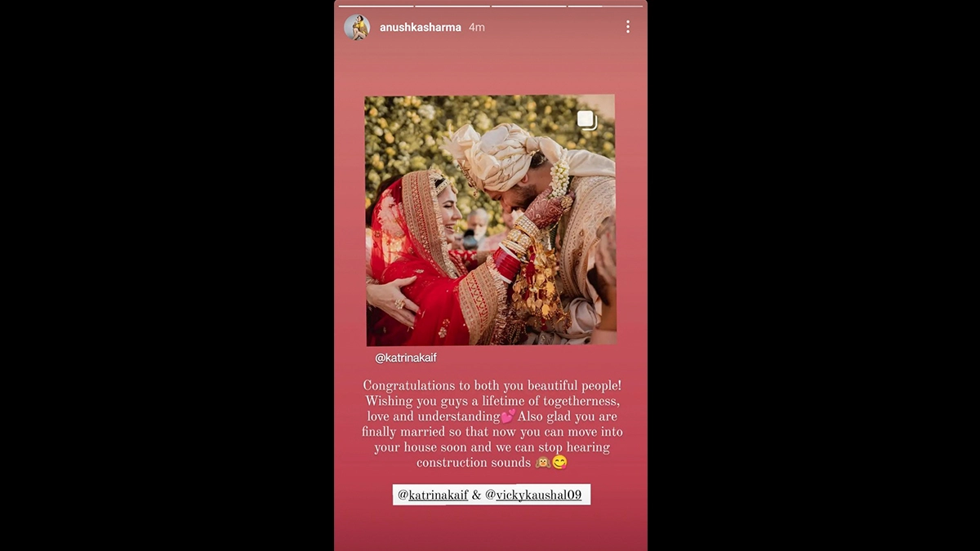Screen dimensions: 980x551
Task: Click the '4m' story timestamp
Action: [477, 27]
